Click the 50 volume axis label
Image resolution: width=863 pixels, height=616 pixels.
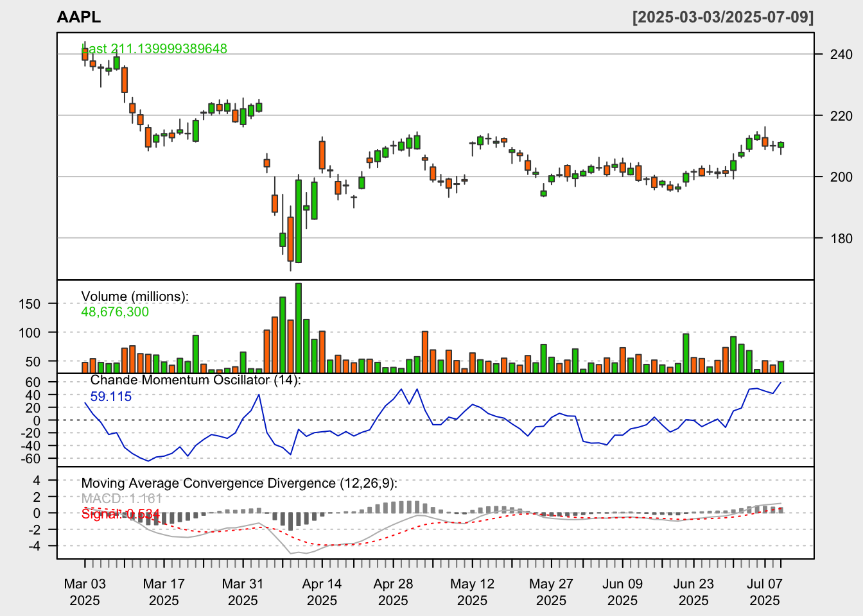point(33,362)
